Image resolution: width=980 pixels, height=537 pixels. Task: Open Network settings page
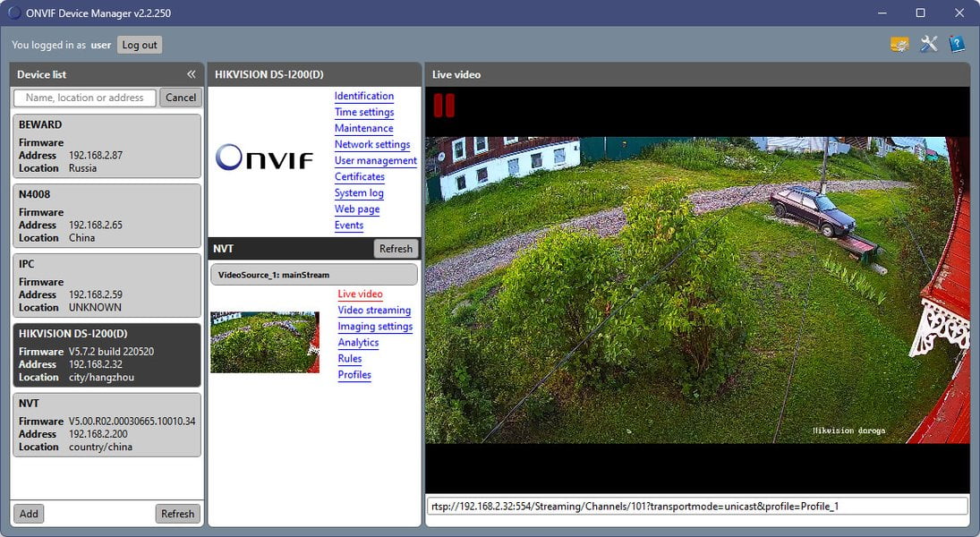tap(372, 144)
